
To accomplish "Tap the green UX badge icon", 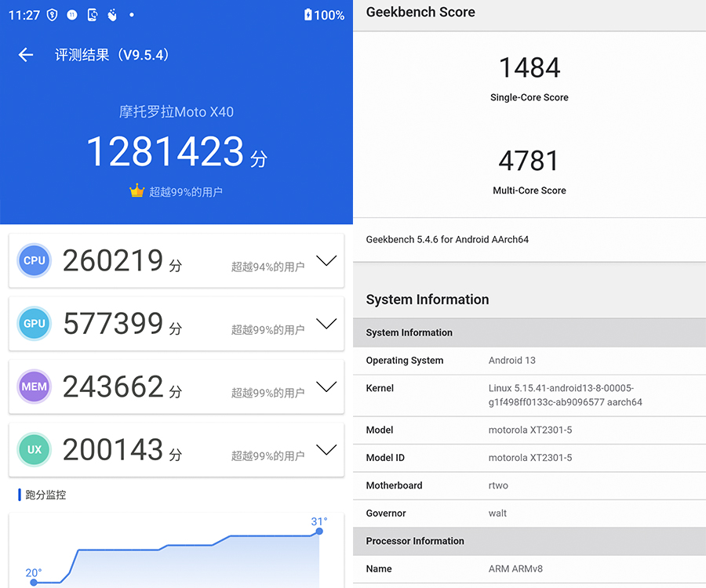I will point(35,449).
